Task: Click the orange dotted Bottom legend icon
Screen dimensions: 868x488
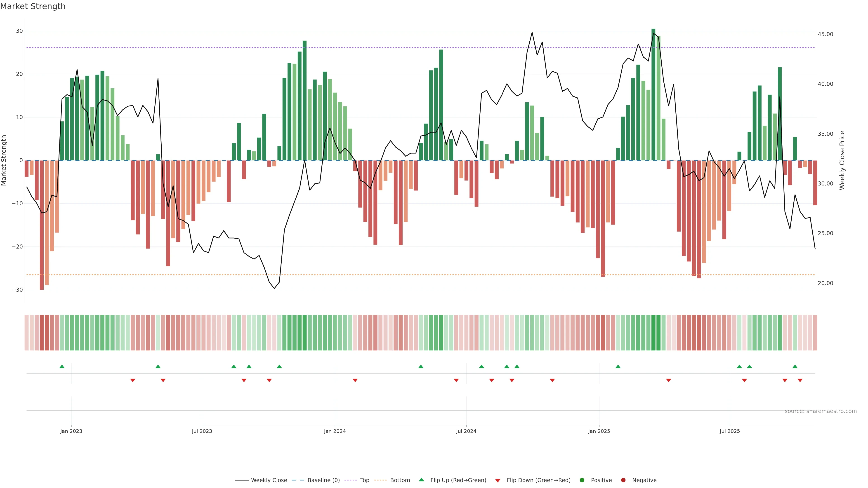Action: coord(380,480)
